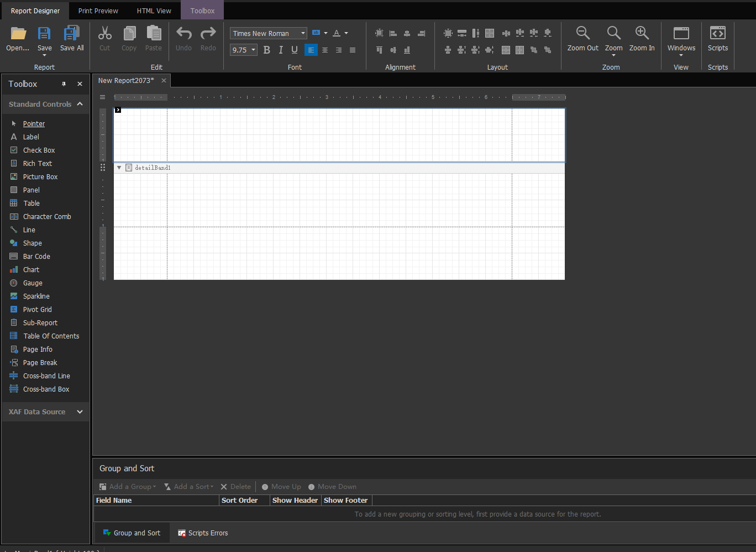
Task: Collapse the detailBand1 band
Action: [x=119, y=168]
